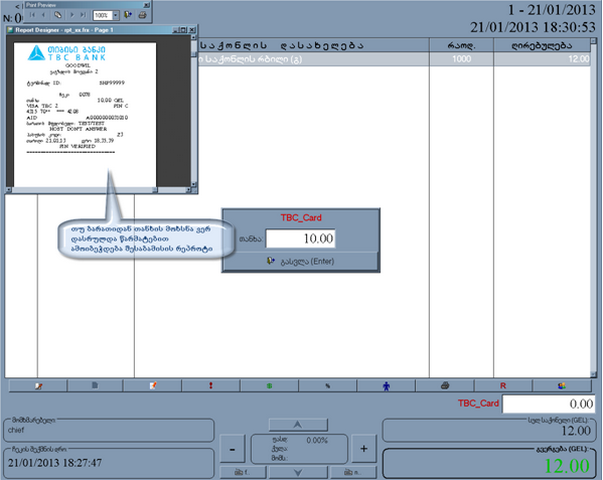The image size is (603, 480).
Task: Click the percent discount button in bottom toolbar
Action: (x=327, y=385)
